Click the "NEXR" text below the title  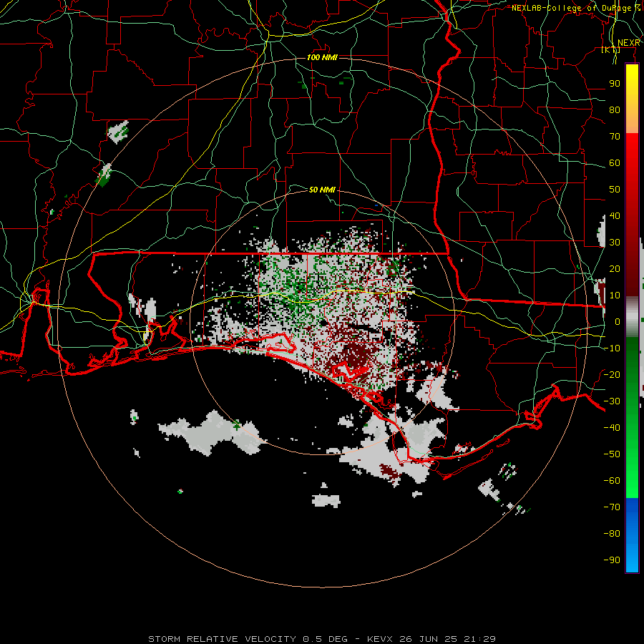pyautogui.click(x=628, y=43)
